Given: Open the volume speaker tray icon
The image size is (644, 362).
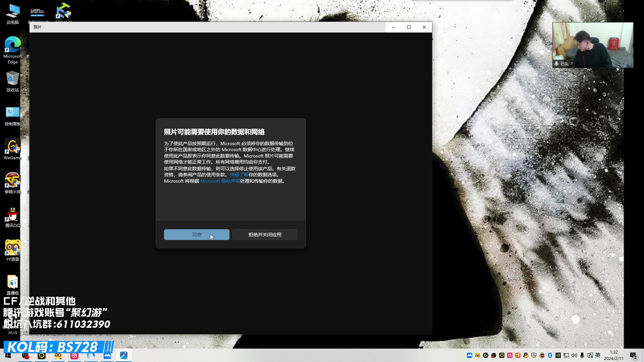Looking at the screenshot, I should (x=574, y=355).
